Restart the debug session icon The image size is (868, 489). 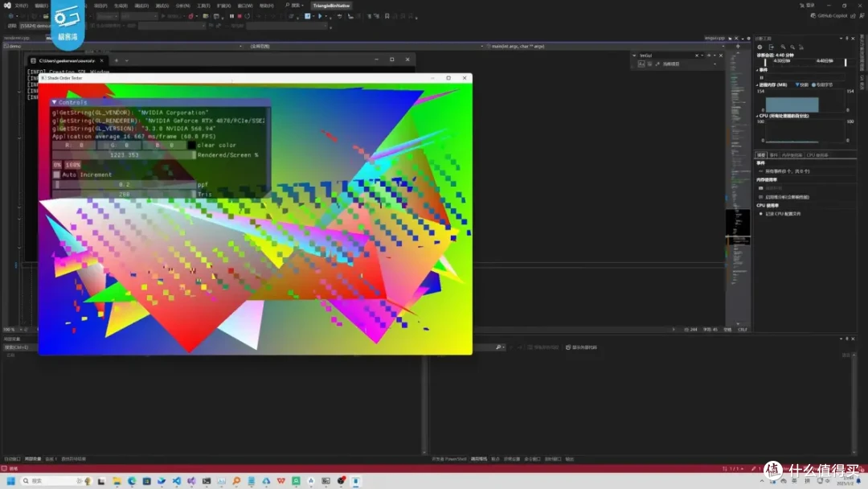248,16
